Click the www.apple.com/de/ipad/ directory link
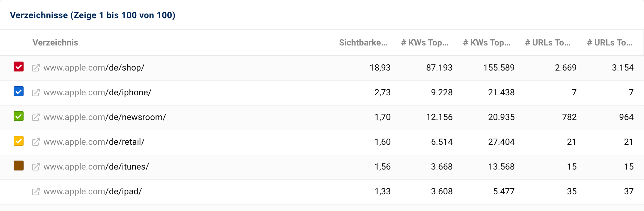 coord(92,192)
